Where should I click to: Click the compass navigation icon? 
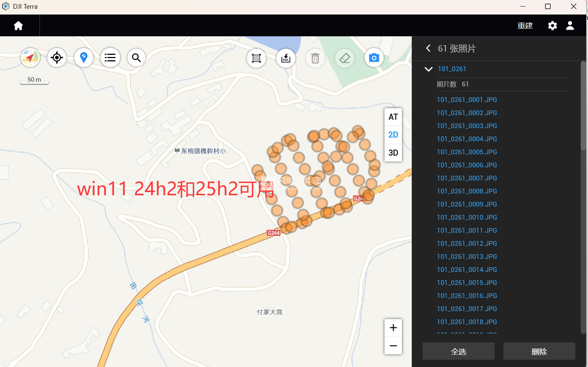[x=30, y=57]
